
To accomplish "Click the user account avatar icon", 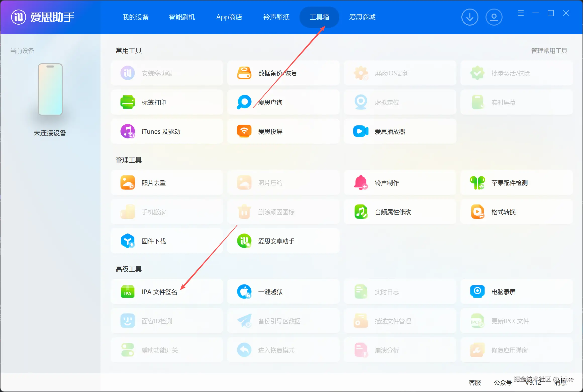I will click(494, 17).
